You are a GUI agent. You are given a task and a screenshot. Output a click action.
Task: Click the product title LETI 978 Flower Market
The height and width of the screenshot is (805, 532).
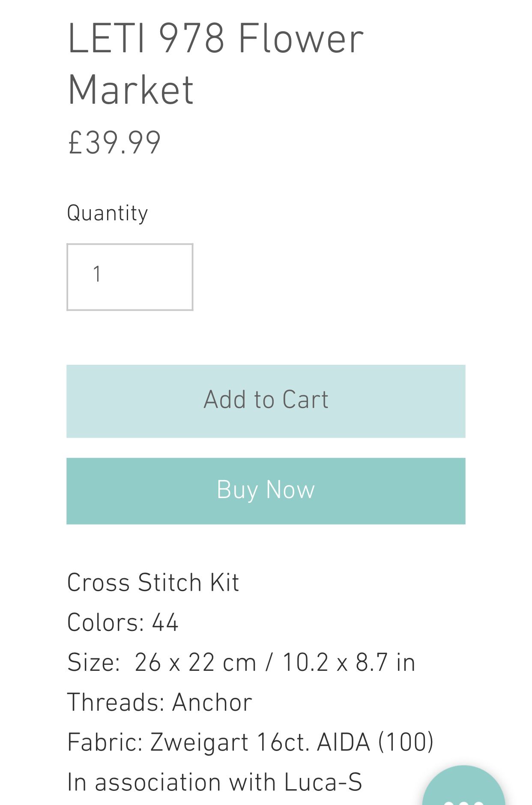pos(215,63)
